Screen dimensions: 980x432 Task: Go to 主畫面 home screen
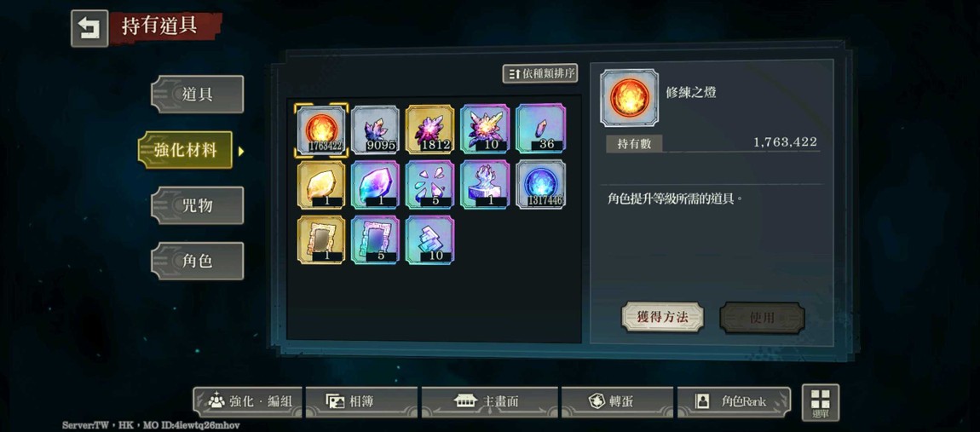489,402
